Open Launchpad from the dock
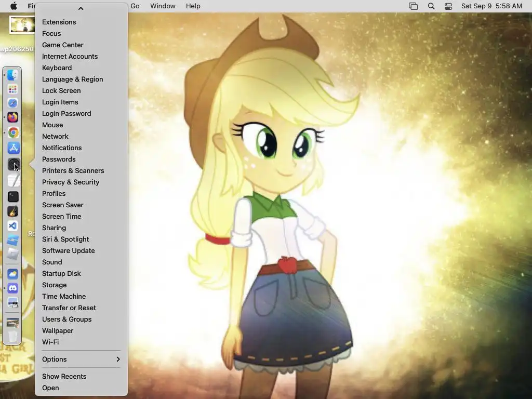 (x=12, y=89)
